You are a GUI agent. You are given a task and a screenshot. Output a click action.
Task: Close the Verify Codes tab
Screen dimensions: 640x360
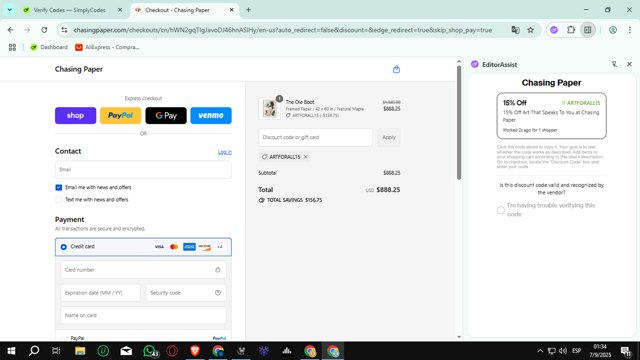[120, 10]
